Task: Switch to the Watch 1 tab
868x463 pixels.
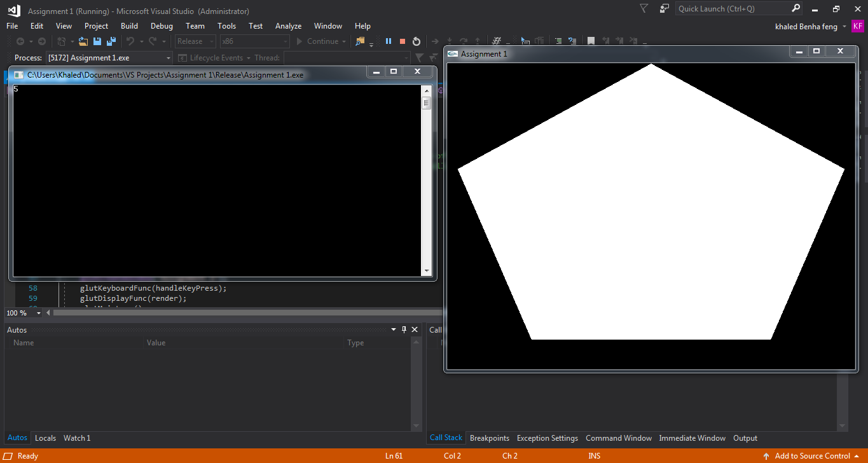Action: pyautogui.click(x=77, y=438)
